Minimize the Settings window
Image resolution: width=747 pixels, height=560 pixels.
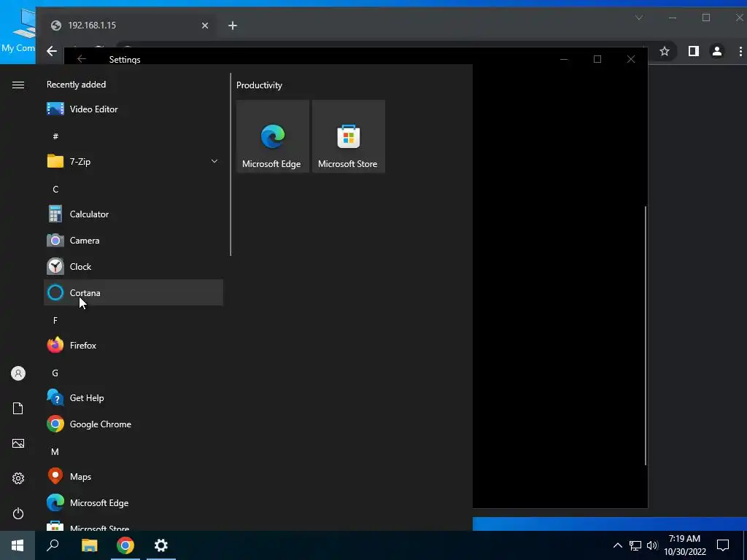pyautogui.click(x=564, y=59)
